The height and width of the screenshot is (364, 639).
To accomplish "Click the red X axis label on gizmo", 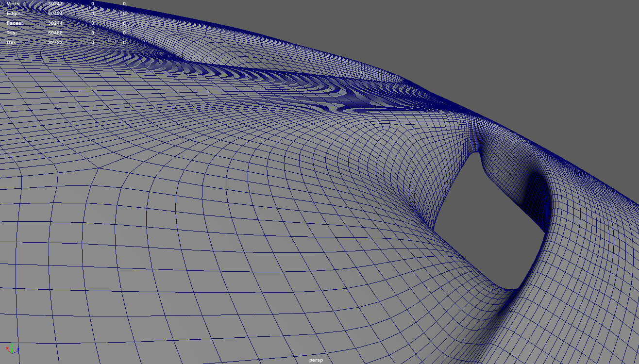I will pyautogui.click(x=7, y=348).
